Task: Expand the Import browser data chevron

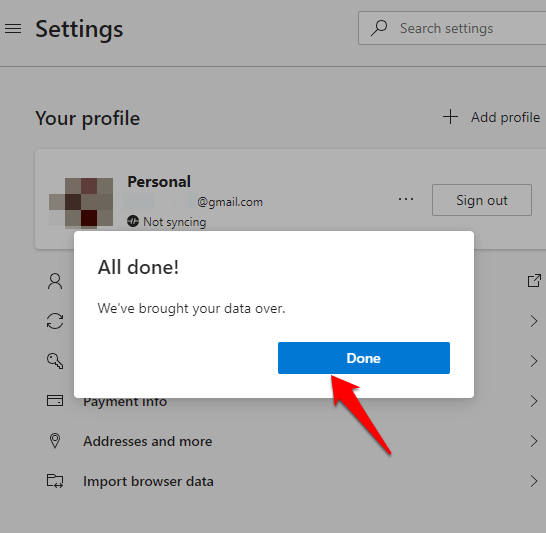Action: click(x=534, y=481)
